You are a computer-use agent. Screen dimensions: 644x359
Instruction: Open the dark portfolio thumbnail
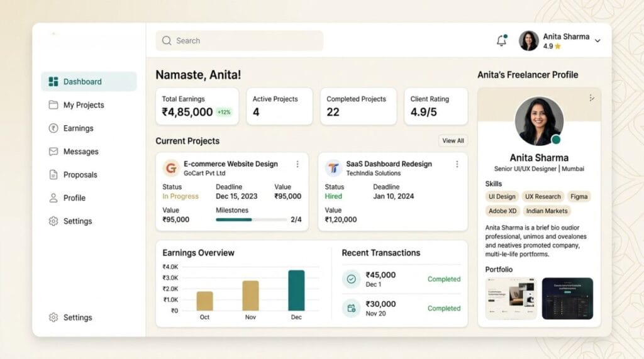[x=567, y=299]
